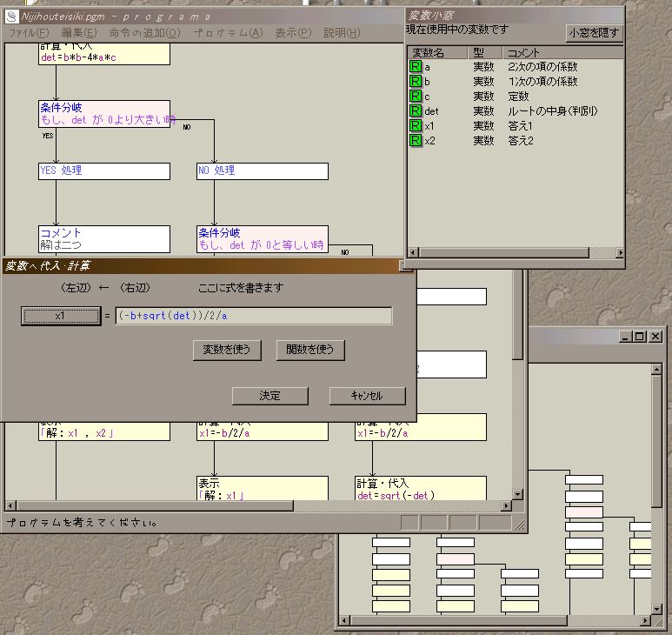672x635 pixels.
Task: Click the variable window scroll-left arrow
Action: coord(413,252)
